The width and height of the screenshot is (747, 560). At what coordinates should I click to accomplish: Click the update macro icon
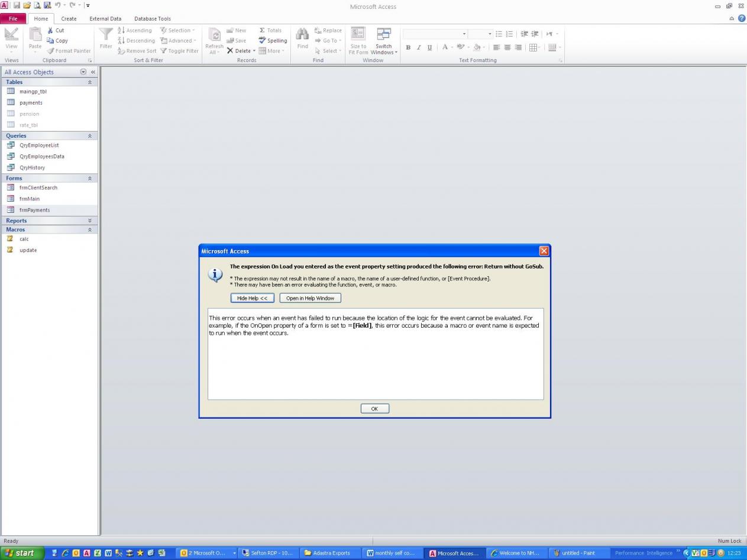pos(10,250)
